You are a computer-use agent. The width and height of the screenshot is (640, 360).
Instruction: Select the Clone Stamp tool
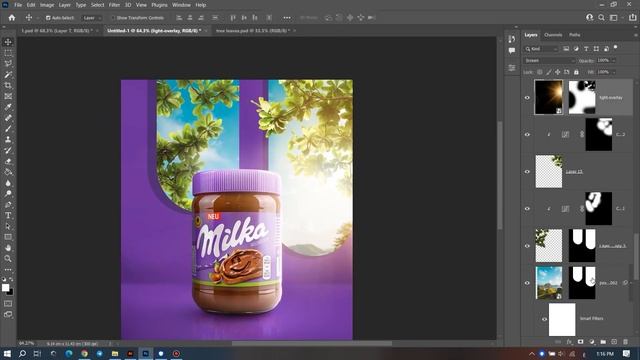click(x=8, y=140)
